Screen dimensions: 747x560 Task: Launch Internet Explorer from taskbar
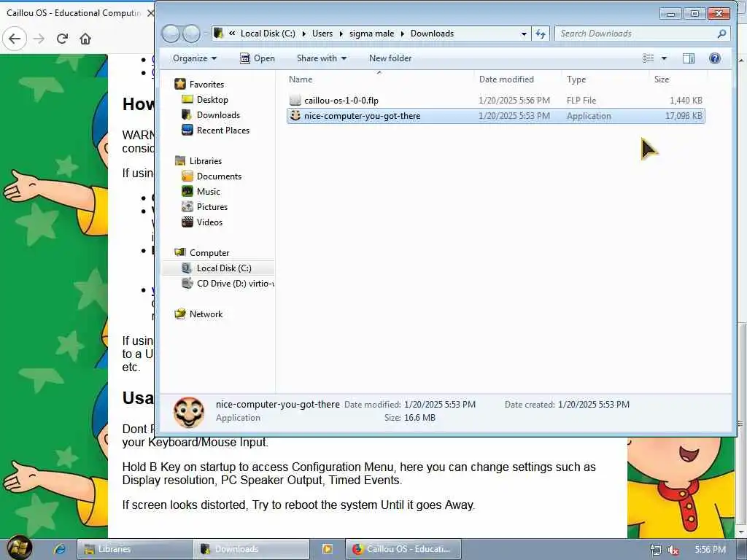[x=60, y=549]
